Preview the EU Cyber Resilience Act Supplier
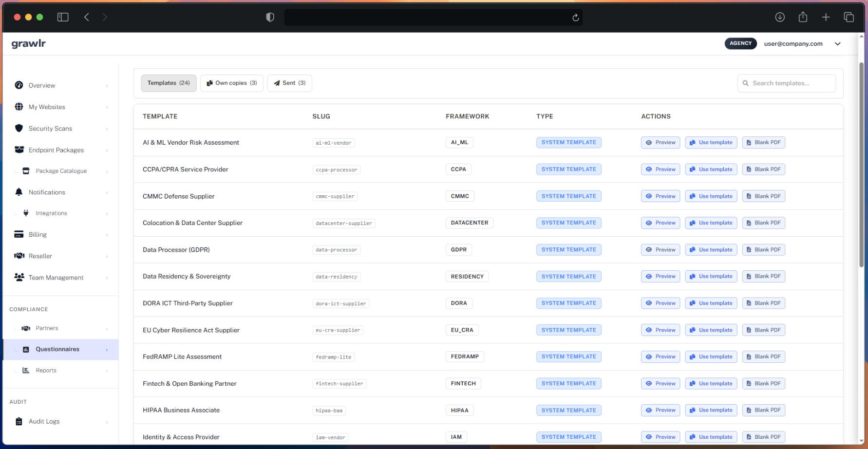Screen dimensions: 868x449 [660, 330]
